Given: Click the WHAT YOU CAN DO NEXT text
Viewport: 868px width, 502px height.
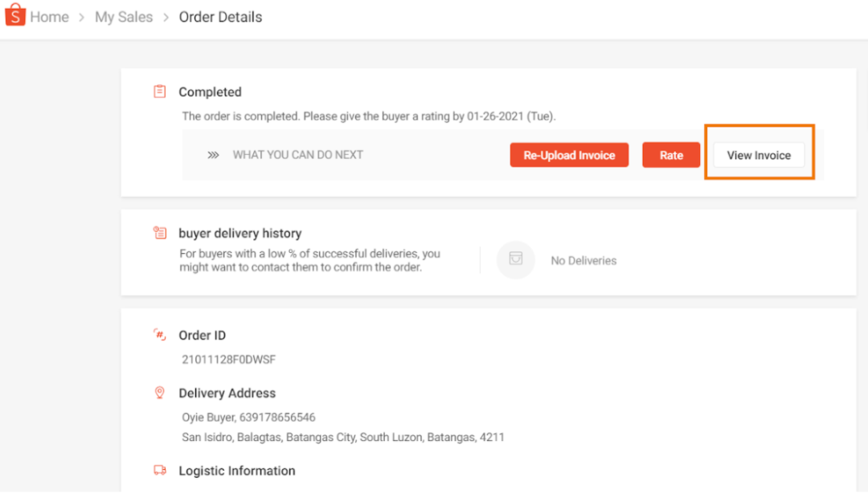Looking at the screenshot, I should tap(297, 155).
